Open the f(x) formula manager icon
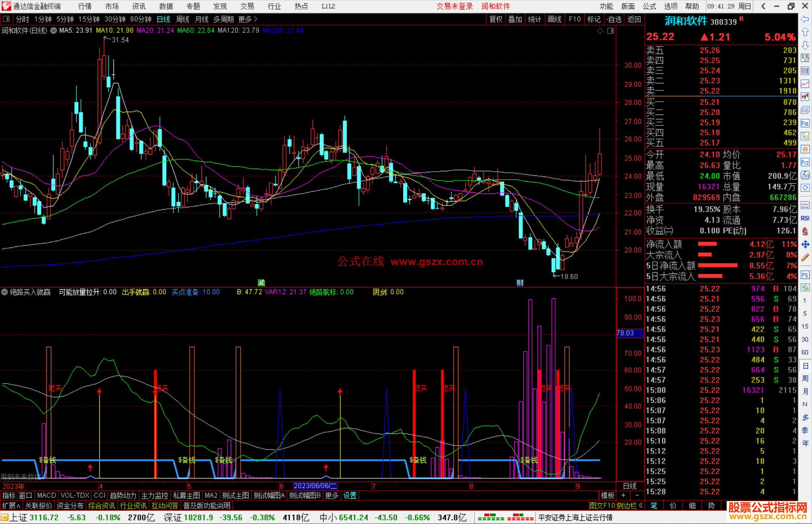The height and width of the screenshot is (524, 812). coord(805,175)
